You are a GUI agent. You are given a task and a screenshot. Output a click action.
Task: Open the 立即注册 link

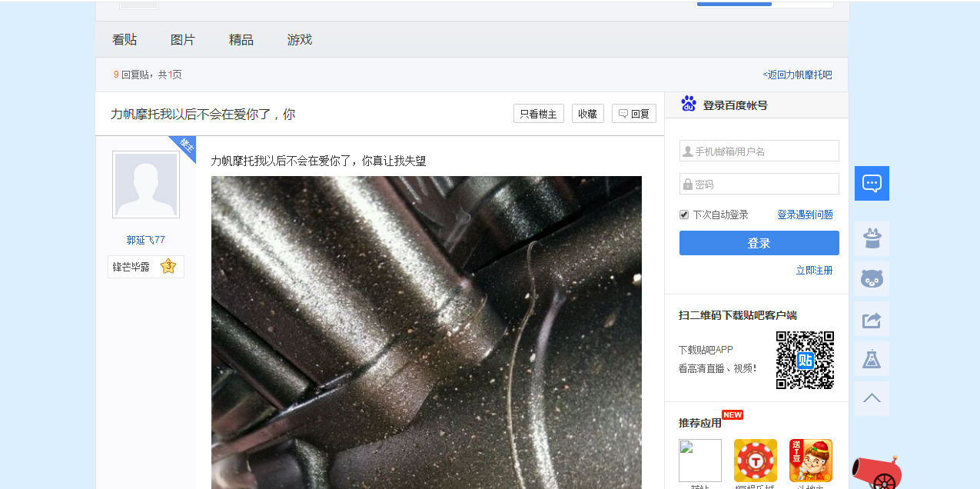[x=815, y=270]
